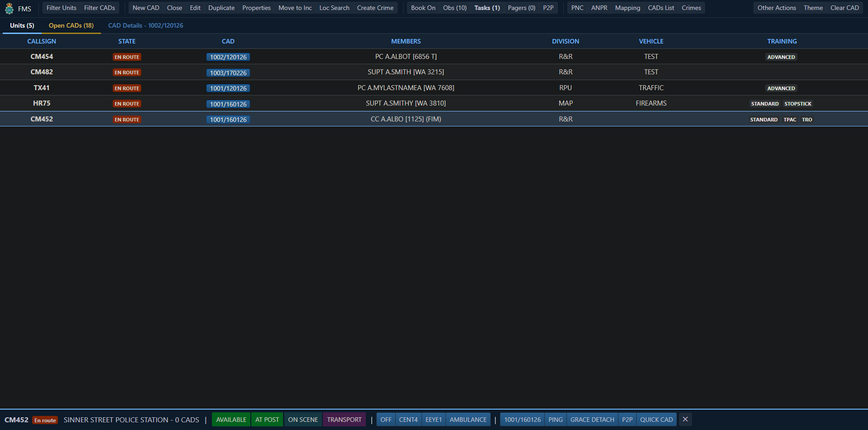Switch to CAD Details 1002/120126 tab
The height and width of the screenshot is (430, 868).
(x=145, y=25)
